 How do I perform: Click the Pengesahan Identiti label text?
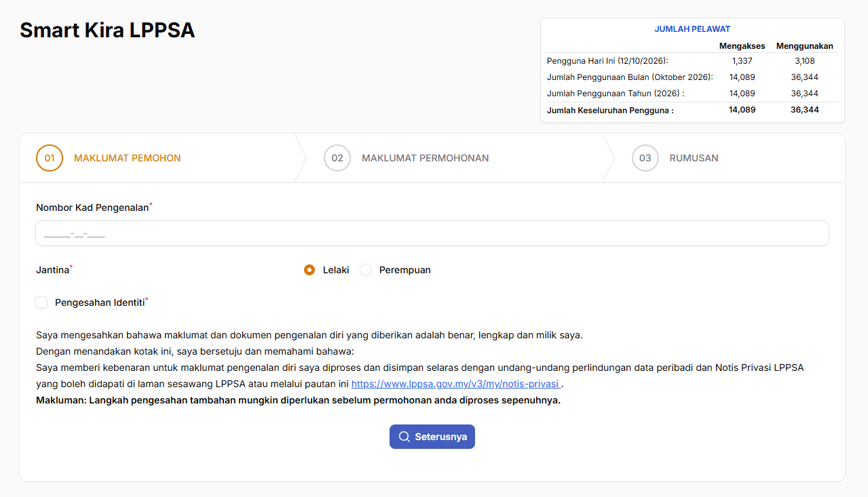click(x=100, y=302)
